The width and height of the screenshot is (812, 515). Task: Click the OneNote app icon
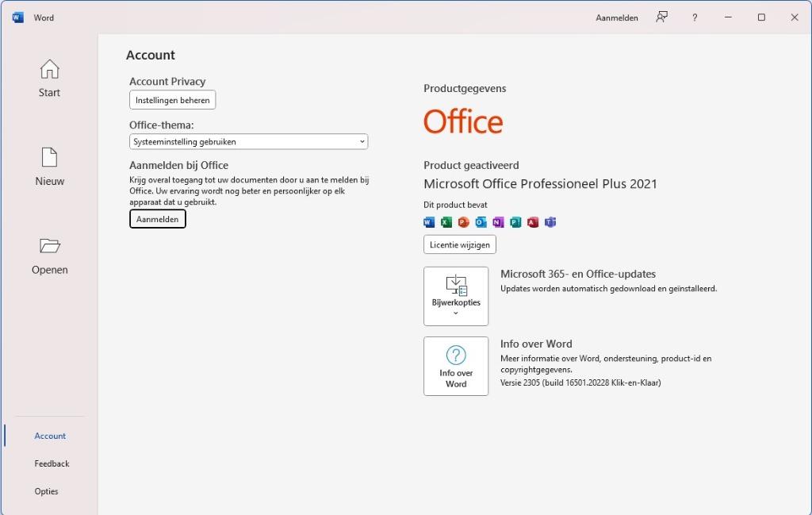498,222
